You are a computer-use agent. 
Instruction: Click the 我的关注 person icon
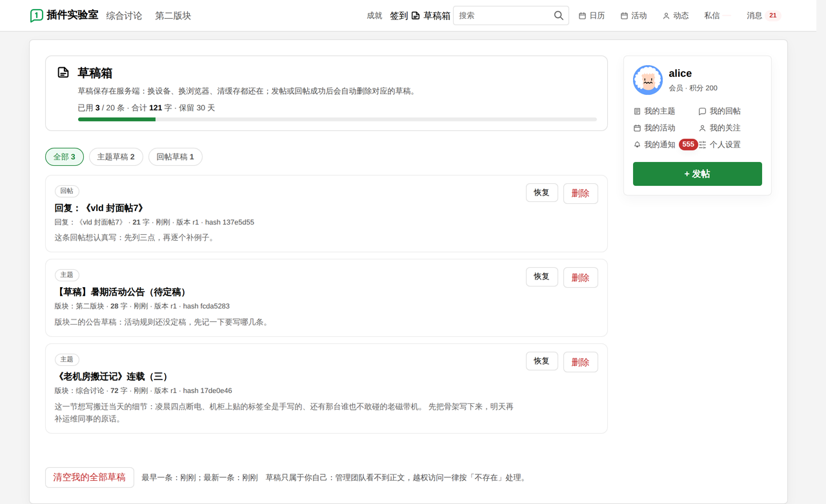(703, 128)
